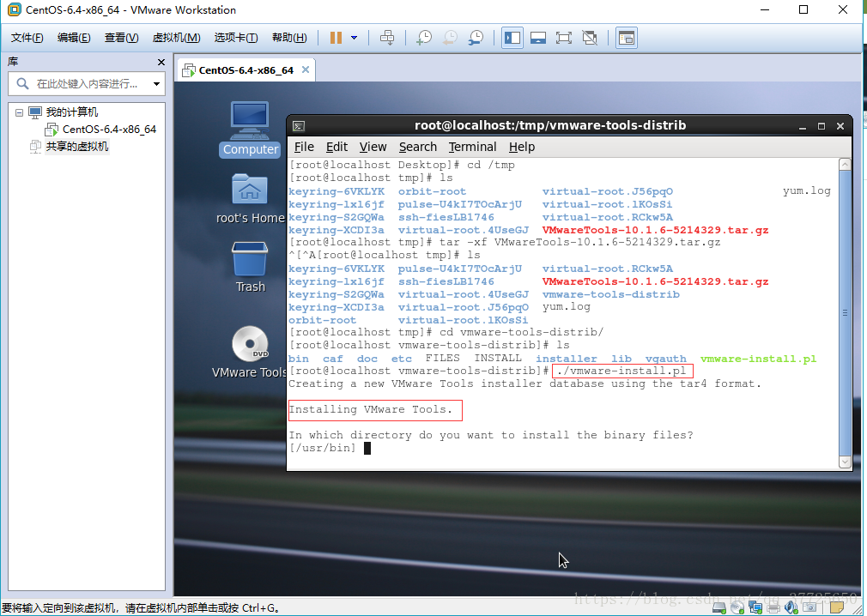Revert to the previous snapshot icon
This screenshot has width=867, height=616.
coord(450,38)
